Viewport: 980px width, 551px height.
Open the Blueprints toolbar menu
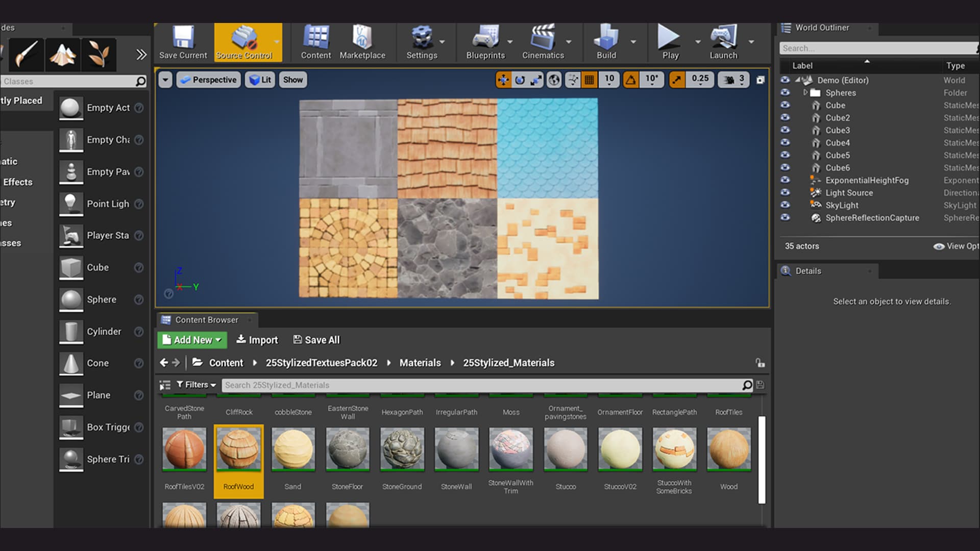[x=485, y=42]
